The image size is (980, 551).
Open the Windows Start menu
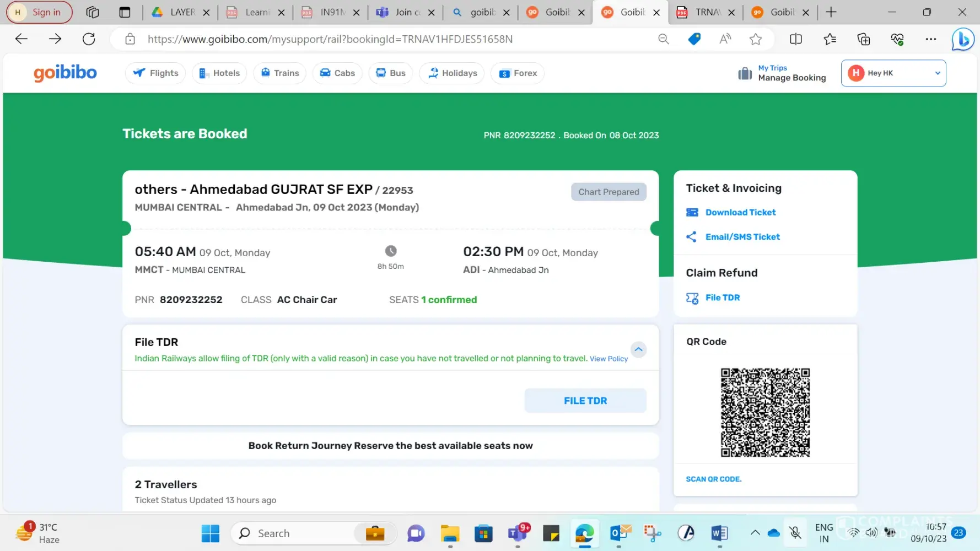coord(210,533)
